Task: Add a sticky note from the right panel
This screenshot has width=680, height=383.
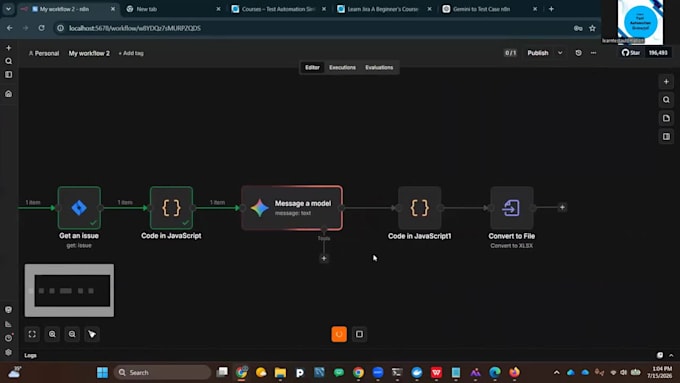Action: [x=666, y=118]
